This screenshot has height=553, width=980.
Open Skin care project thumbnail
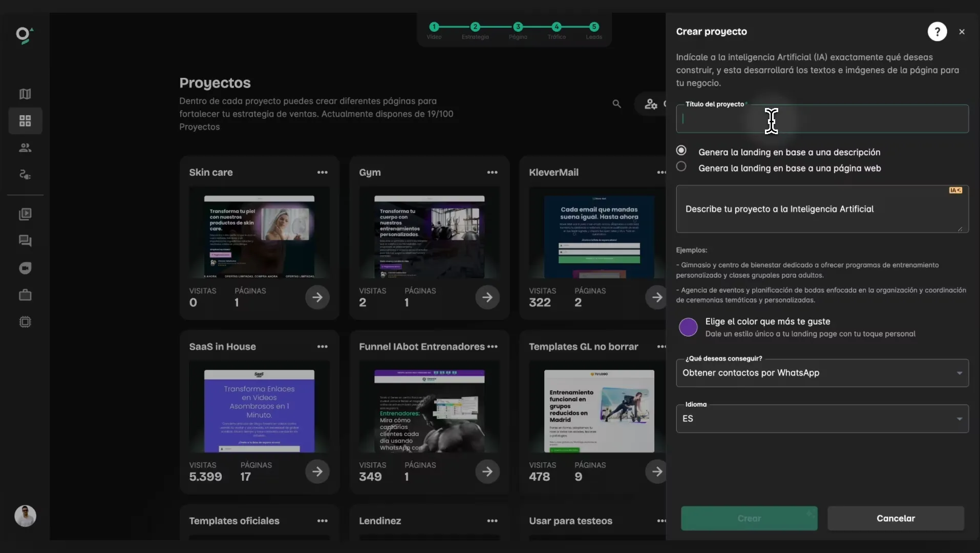(x=259, y=232)
